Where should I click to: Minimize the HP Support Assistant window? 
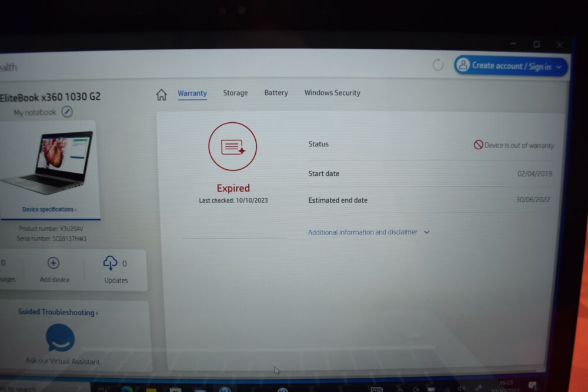click(x=513, y=44)
